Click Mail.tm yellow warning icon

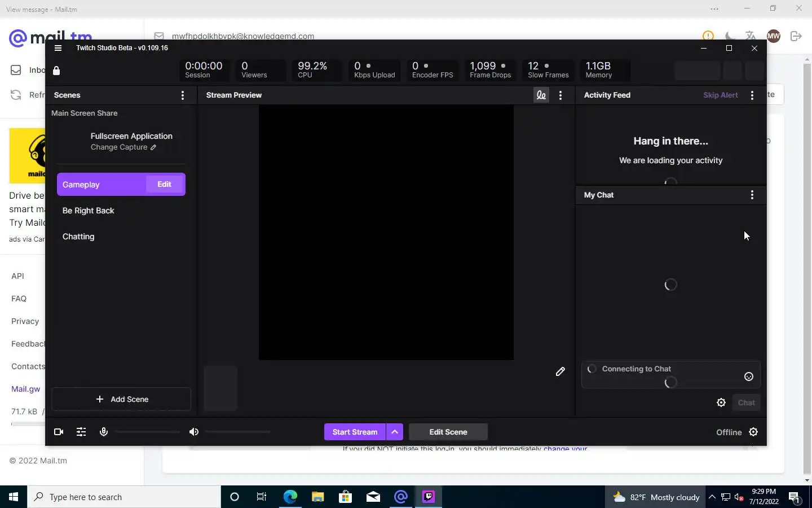(708, 36)
